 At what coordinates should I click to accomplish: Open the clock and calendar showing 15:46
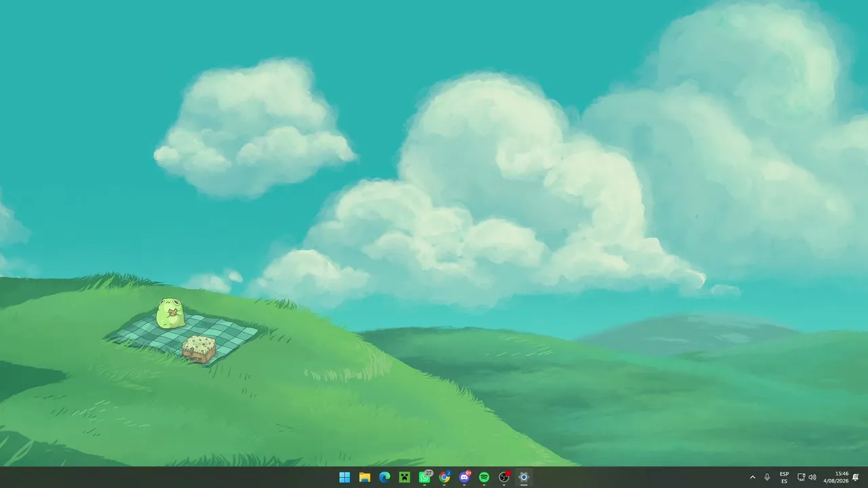point(836,477)
